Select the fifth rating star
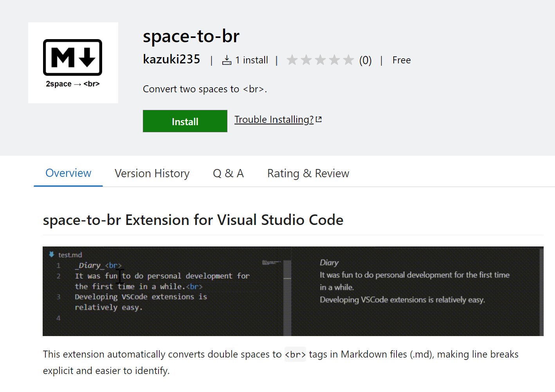The width and height of the screenshot is (555, 392). point(348,59)
